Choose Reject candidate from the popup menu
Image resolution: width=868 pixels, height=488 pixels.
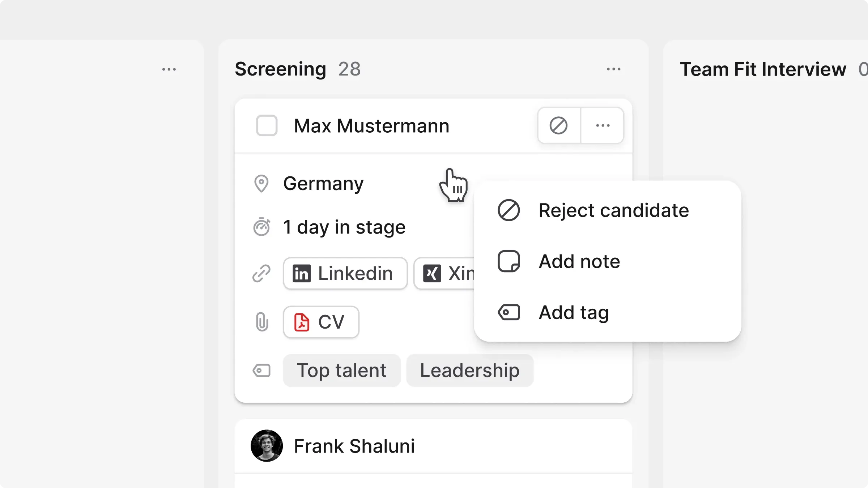pos(608,210)
